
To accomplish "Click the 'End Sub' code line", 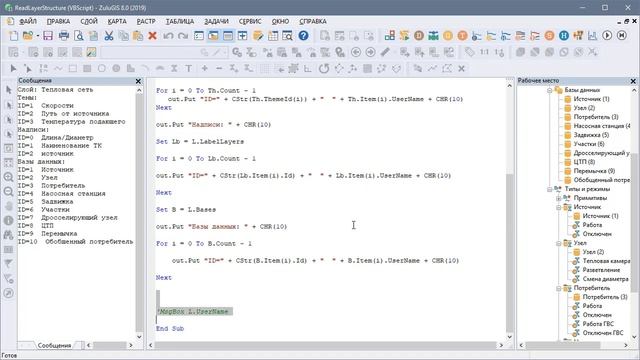I will pyautogui.click(x=170, y=329).
